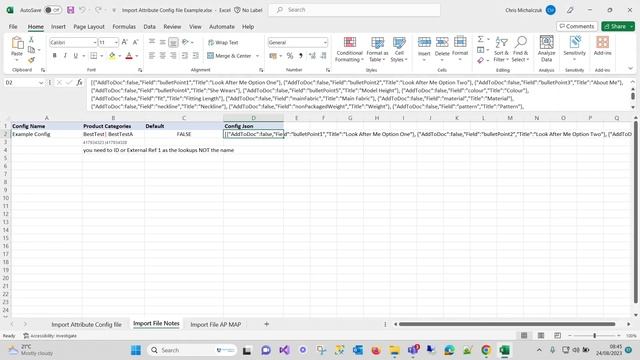Click the Decrease Font Size icon

(136, 42)
